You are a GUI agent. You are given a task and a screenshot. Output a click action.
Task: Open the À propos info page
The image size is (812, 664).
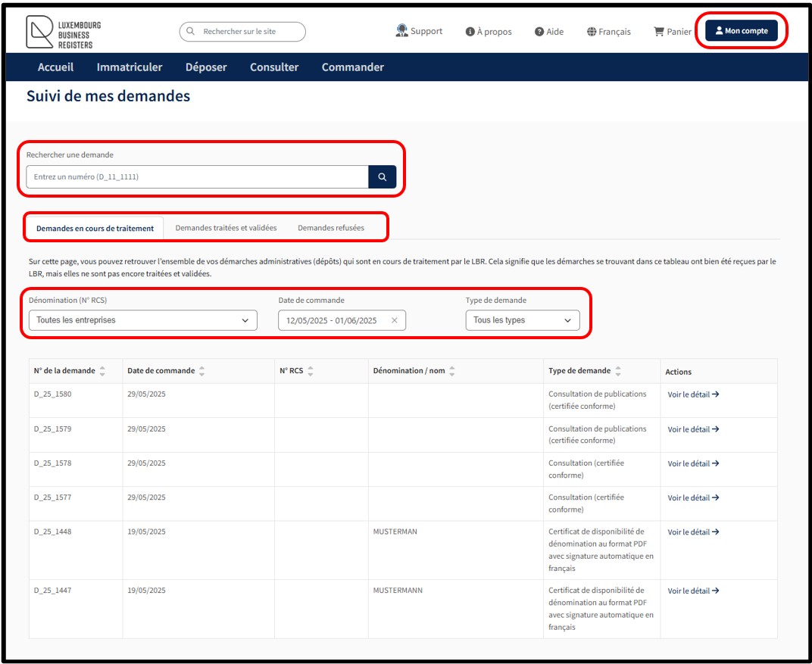[x=489, y=32]
